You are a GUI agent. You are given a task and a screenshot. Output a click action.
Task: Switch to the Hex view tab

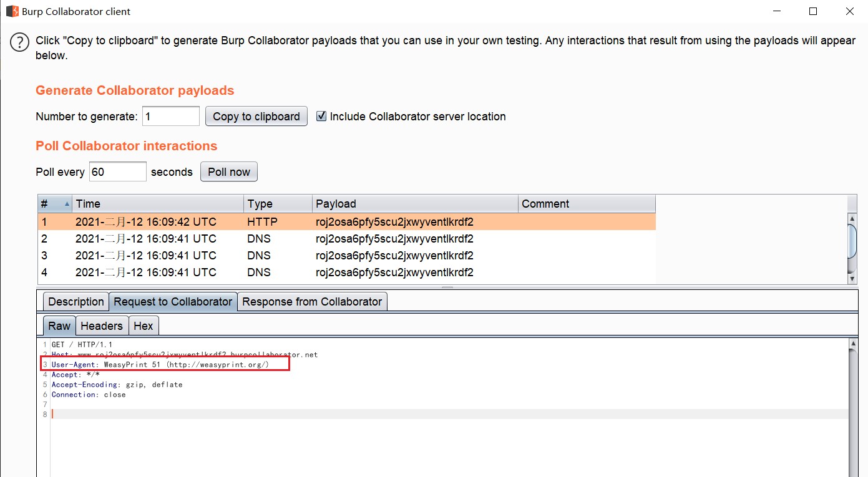144,325
